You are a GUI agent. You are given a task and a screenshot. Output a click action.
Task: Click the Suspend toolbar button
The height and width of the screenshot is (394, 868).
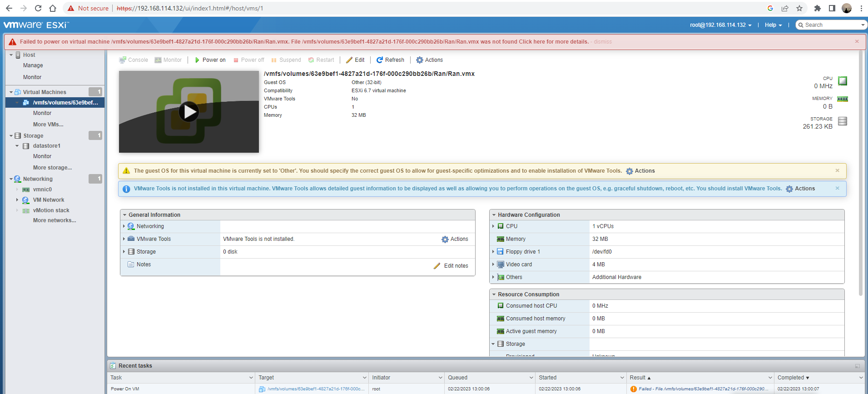286,60
